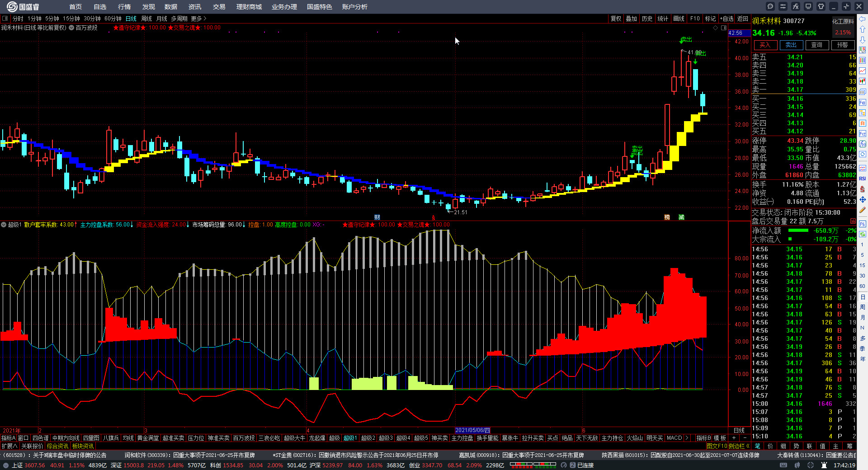Open the settings sliders icon in the title bar
The image size is (868, 470).
pyautogui.click(x=783, y=6)
